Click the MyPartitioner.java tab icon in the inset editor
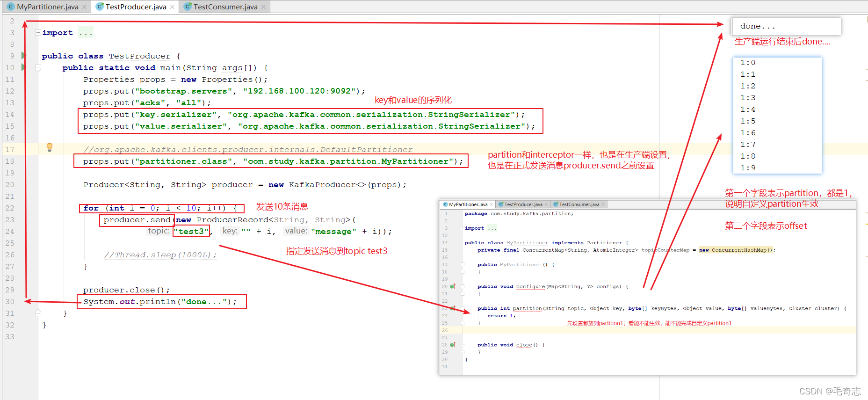 pos(445,204)
